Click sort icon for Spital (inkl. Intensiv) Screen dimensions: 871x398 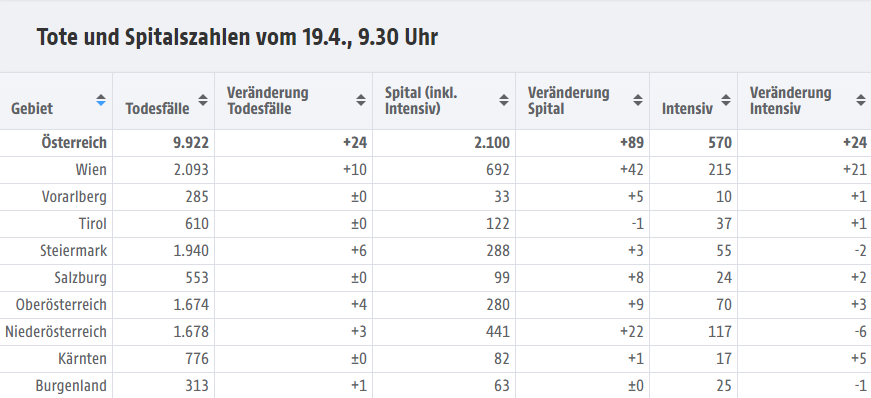point(504,101)
